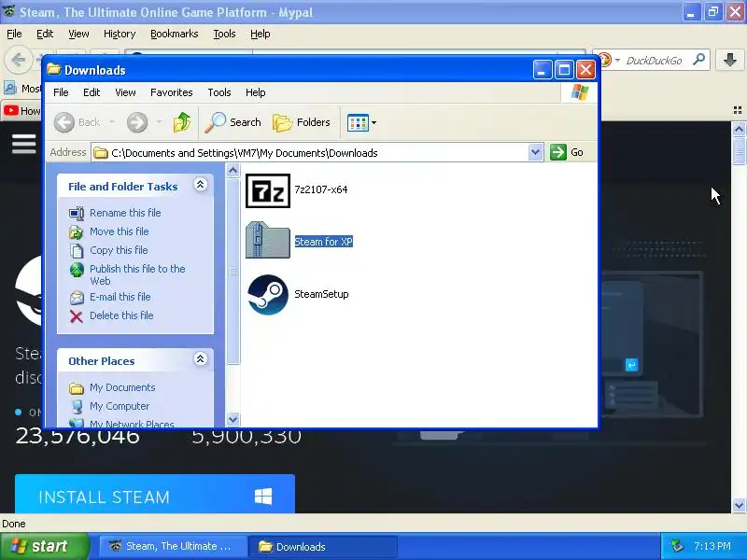Click the Back button in Downloads window
The height and width of the screenshot is (560, 747).
pos(78,122)
